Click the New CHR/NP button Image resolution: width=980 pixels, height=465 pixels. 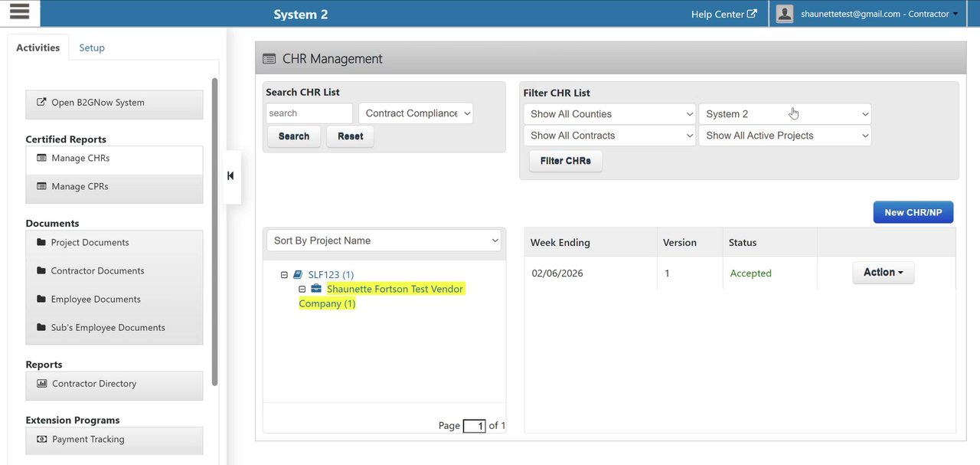913,212
